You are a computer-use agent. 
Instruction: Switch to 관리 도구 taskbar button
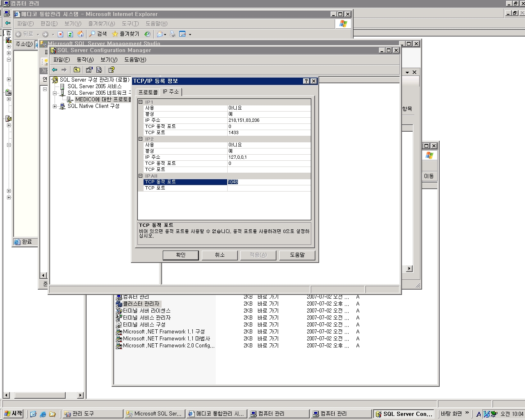[92, 414]
